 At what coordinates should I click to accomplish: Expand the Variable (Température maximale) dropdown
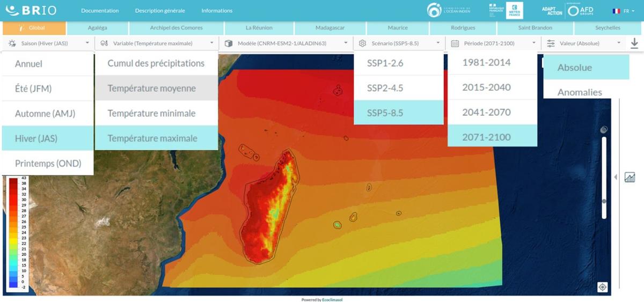157,43
